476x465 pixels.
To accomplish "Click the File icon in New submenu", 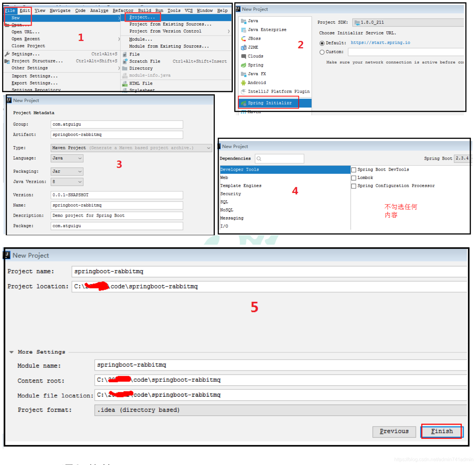I will [124, 54].
